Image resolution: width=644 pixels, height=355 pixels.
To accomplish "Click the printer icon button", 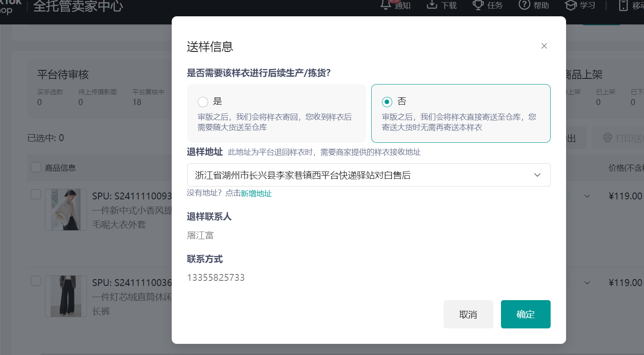I will [x=607, y=138].
